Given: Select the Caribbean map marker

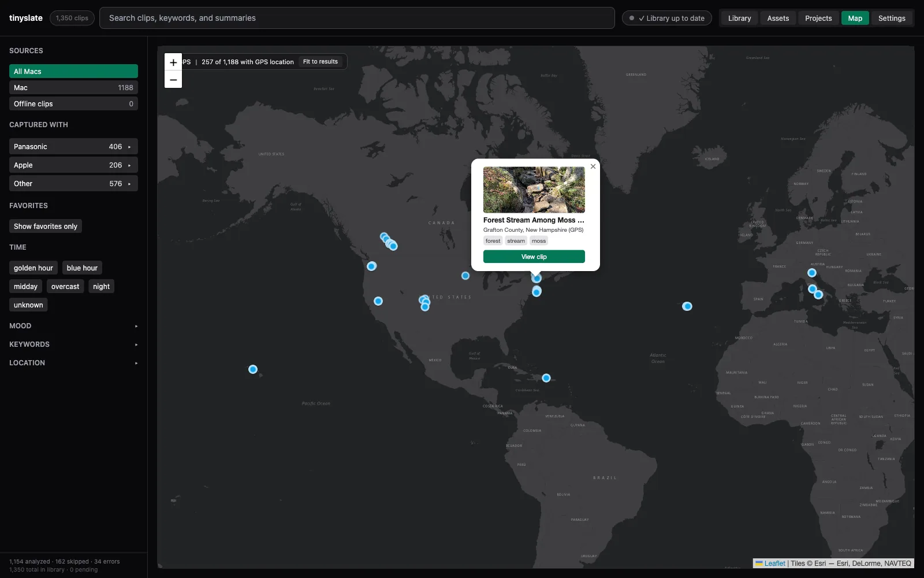Looking at the screenshot, I should point(546,378).
